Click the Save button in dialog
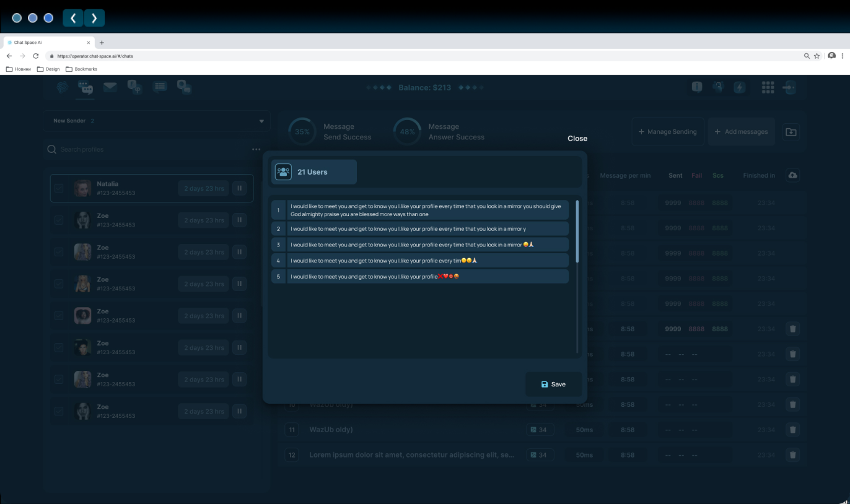850x504 pixels. pos(553,385)
